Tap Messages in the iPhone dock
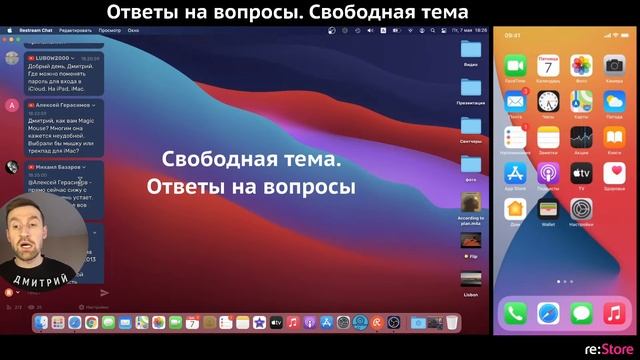 581,314
